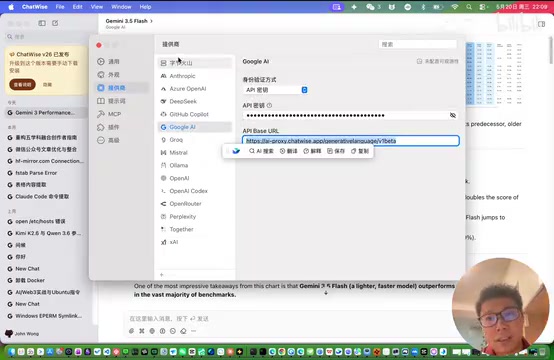Open Kimi K2.6 与 Qwen 3.6 chat

(x=46, y=233)
